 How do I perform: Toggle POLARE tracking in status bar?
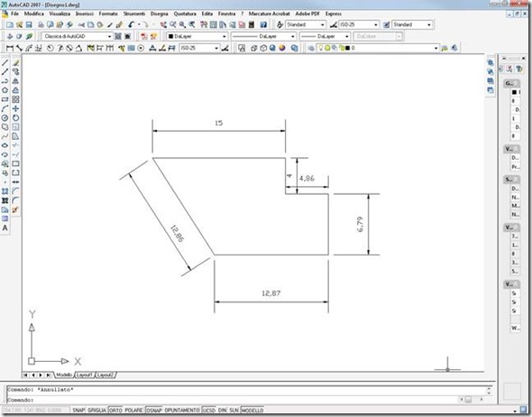click(x=133, y=410)
